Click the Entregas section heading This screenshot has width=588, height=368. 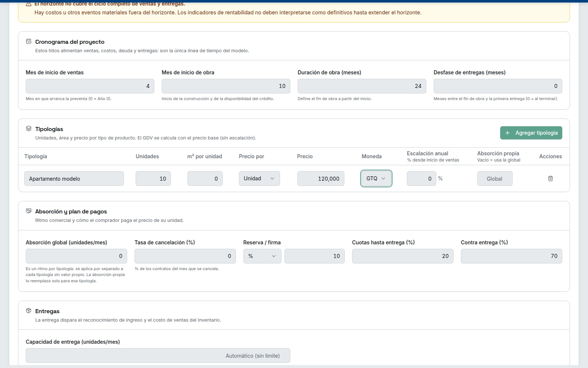coord(47,311)
